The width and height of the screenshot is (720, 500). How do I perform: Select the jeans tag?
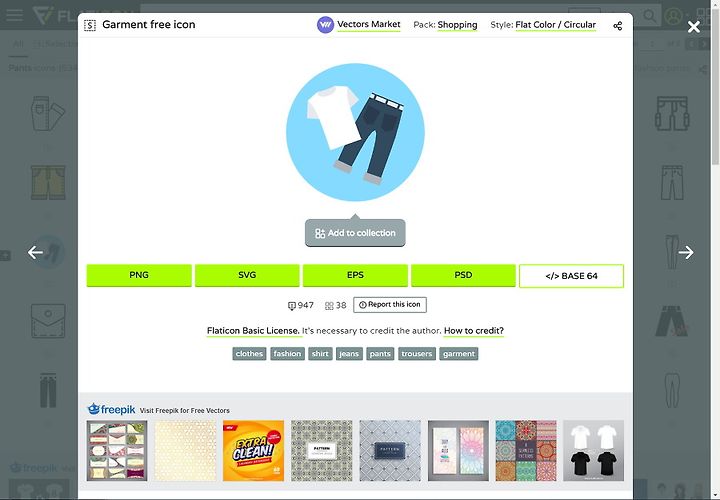pyautogui.click(x=349, y=354)
